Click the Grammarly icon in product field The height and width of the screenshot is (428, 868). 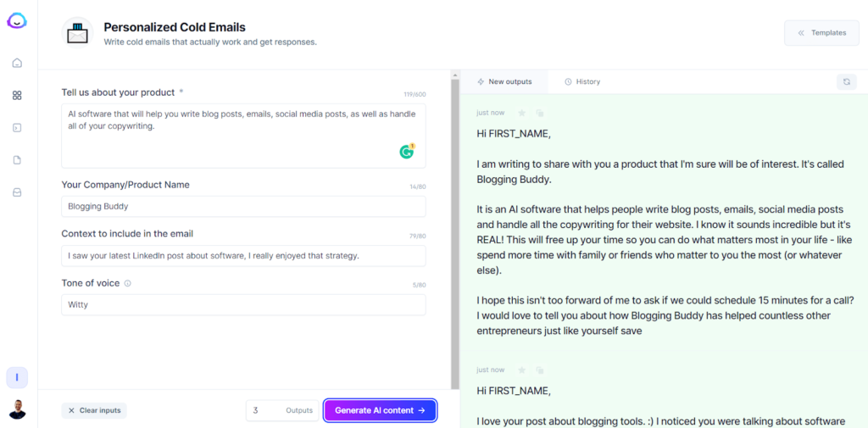click(407, 152)
